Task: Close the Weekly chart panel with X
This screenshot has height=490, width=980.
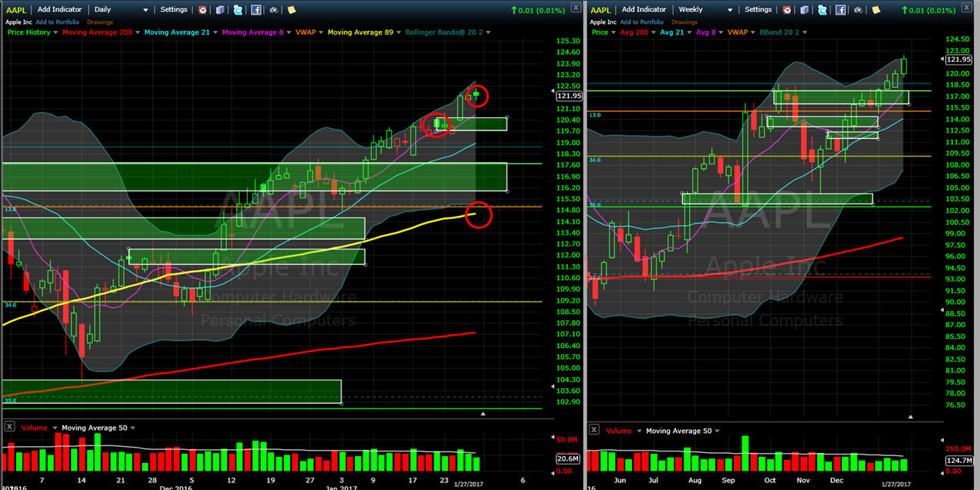Action: pyautogui.click(x=965, y=7)
